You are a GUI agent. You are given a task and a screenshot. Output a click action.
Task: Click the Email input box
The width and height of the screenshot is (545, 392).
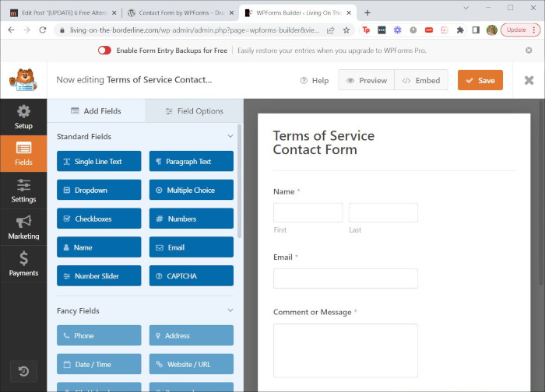click(x=346, y=278)
